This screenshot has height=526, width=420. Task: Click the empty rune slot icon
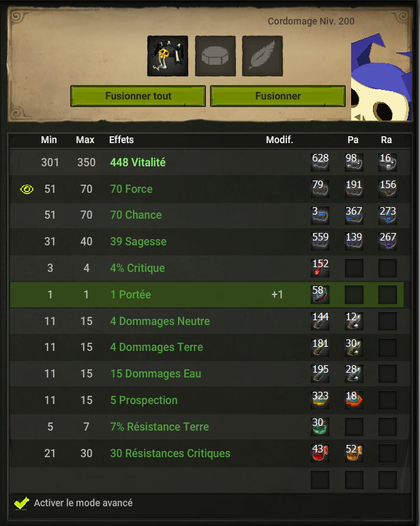tap(215, 56)
